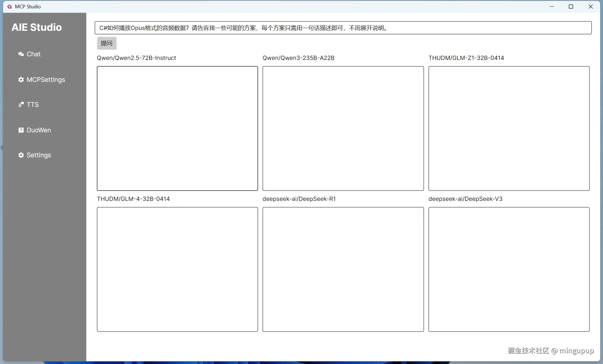
Task: Click the AIE Studio heading
Action: coord(37,27)
